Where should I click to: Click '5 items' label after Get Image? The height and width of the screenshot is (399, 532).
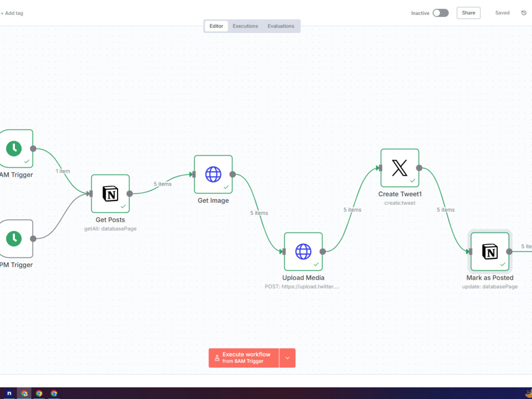click(259, 213)
